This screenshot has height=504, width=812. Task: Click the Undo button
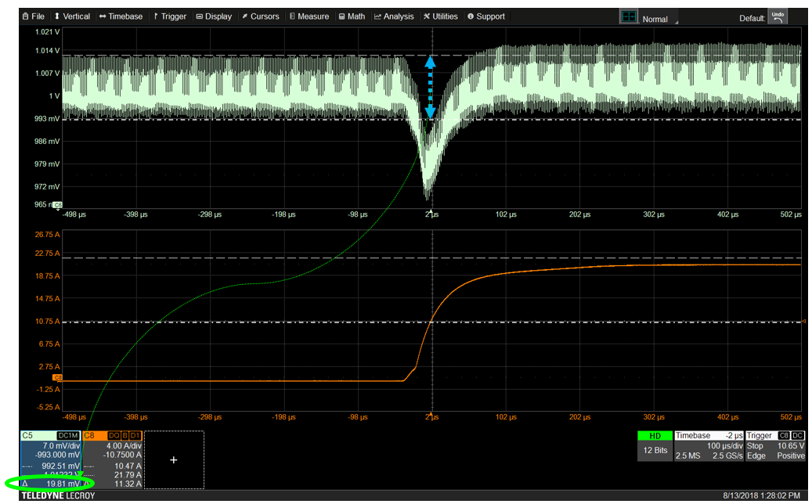pyautogui.click(x=777, y=16)
